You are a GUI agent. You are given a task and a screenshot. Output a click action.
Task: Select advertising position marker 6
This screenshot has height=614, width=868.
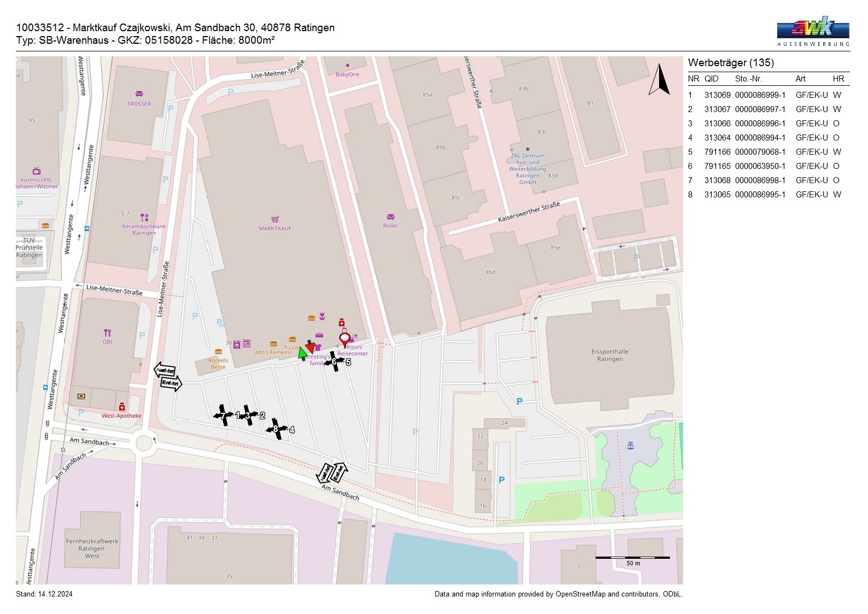tap(333, 361)
